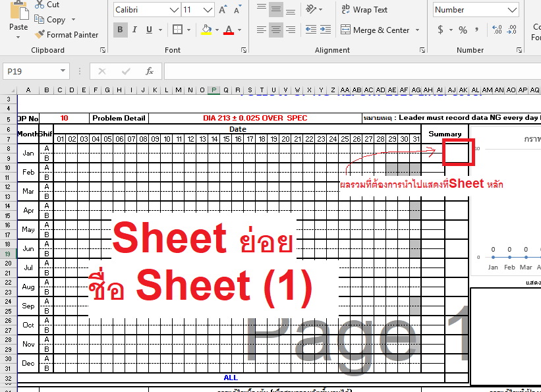Click the 'Problem Detail' cell

(x=119, y=118)
